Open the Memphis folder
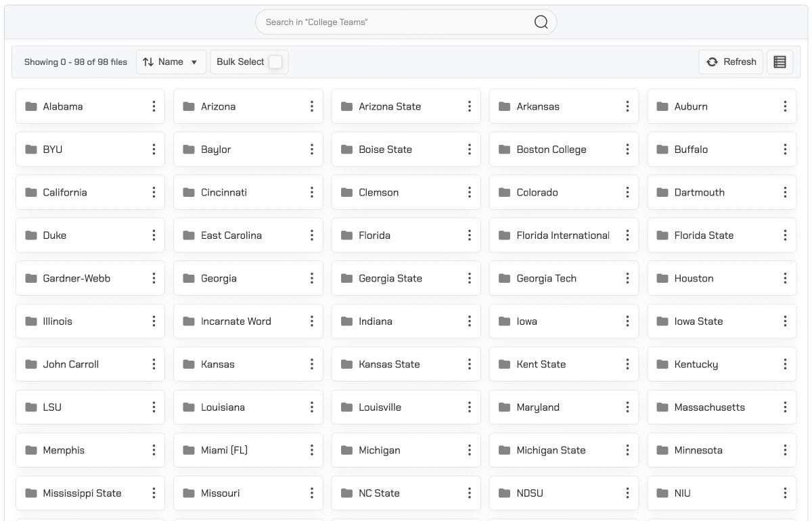 tap(90, 450)
